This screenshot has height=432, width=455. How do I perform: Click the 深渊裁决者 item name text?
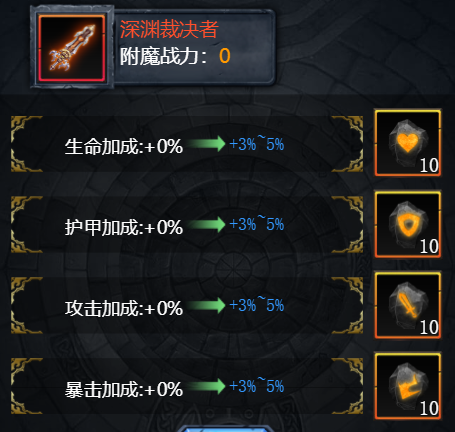coord(169,29)
